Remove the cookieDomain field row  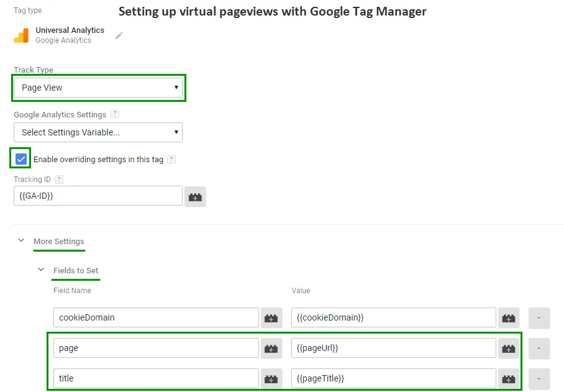tap(539, 317)
